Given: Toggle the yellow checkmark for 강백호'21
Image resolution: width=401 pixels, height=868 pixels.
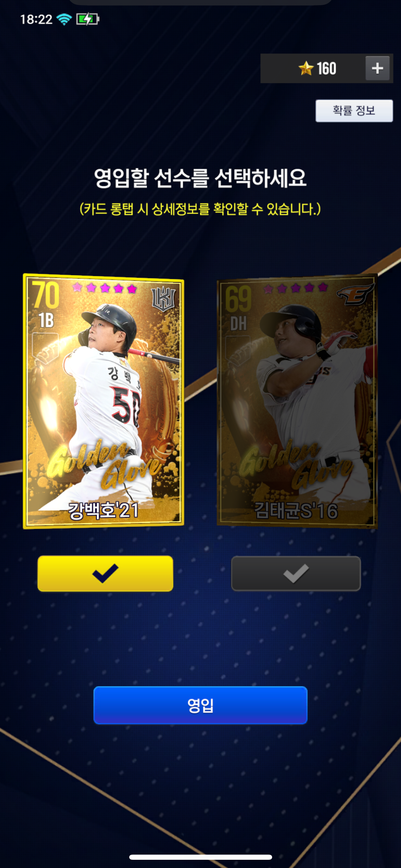Looking at the screenshot, I should coord(105,573).
